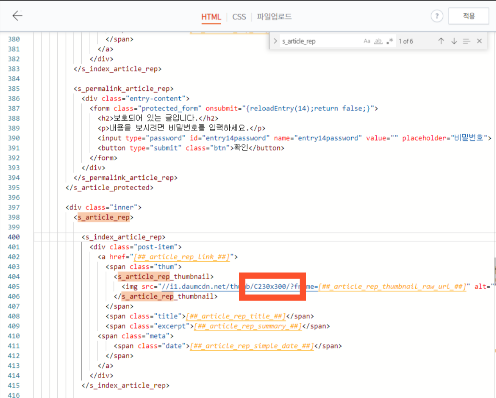Click the [##_article_rep_link_##] placeholder
Image resolution: width=496 pixels, height=398 pixels.
[182, 257]
